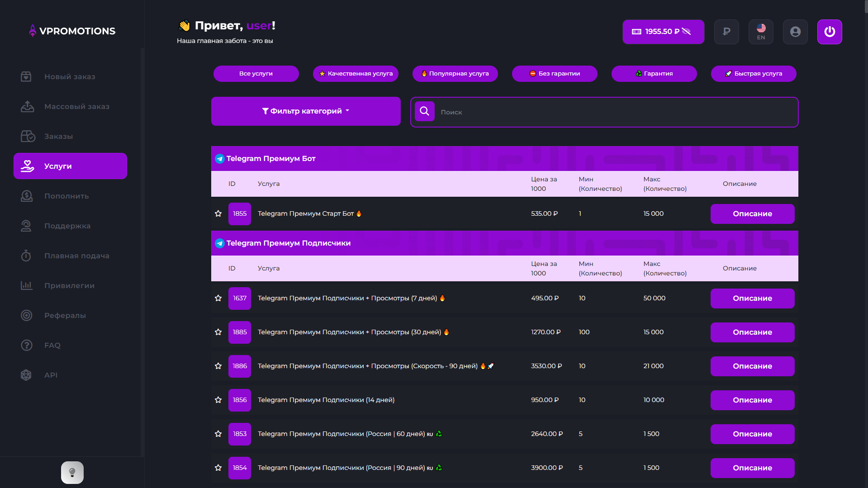Open Описание for service 1885
This screenshot has width=868, height=488.
pyautogui.click(x=752, y=332)
